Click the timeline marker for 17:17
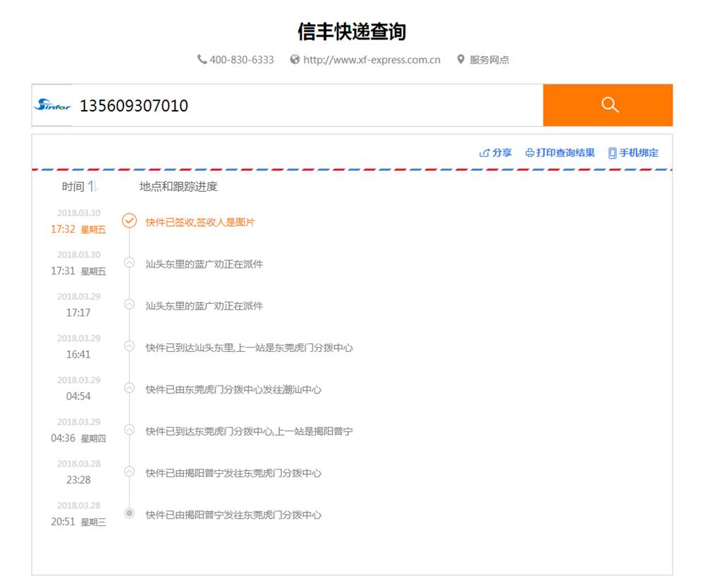The image size is (705, 588). pyautogui.click(x=130, y=305)
